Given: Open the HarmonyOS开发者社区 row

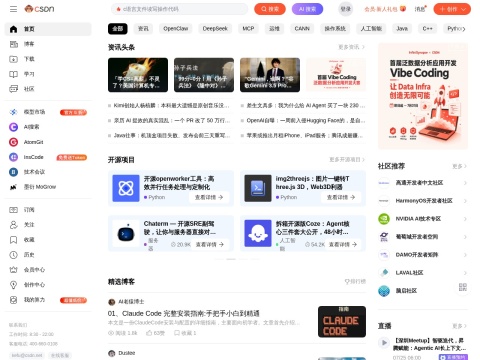Looking at the screenshot, I should pos(423,201).
